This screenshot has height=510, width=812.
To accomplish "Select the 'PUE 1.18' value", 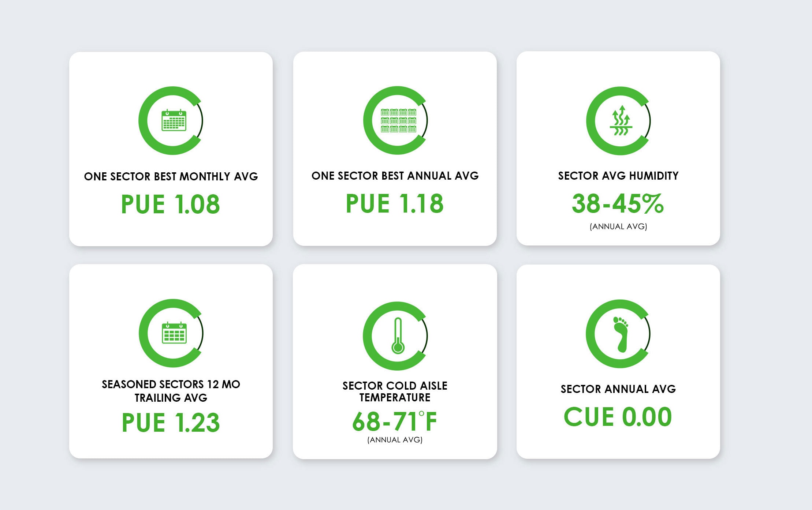I will (395, 203).
